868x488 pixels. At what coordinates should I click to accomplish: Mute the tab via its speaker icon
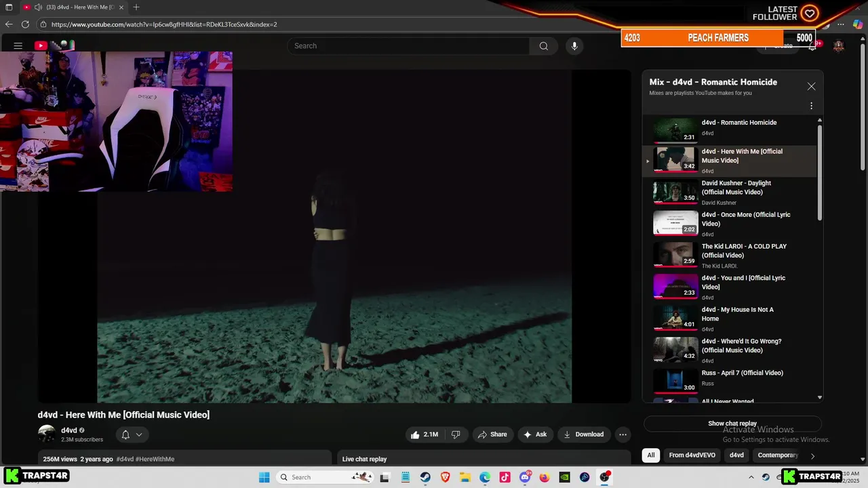tap(38, 7)
